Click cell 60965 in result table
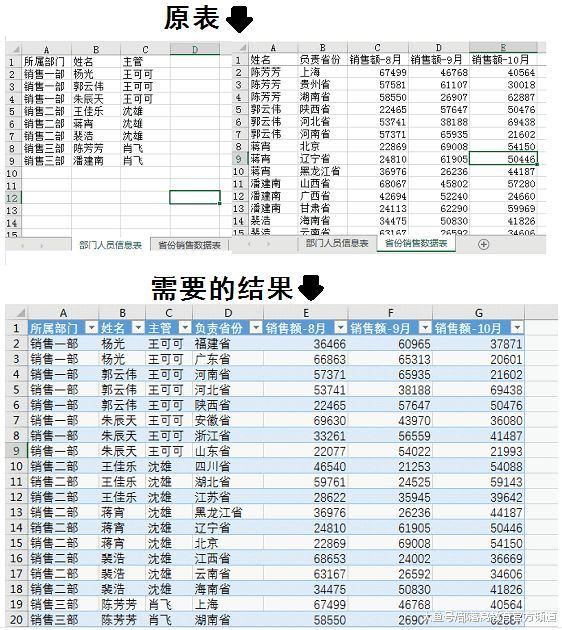 (390, 344)
